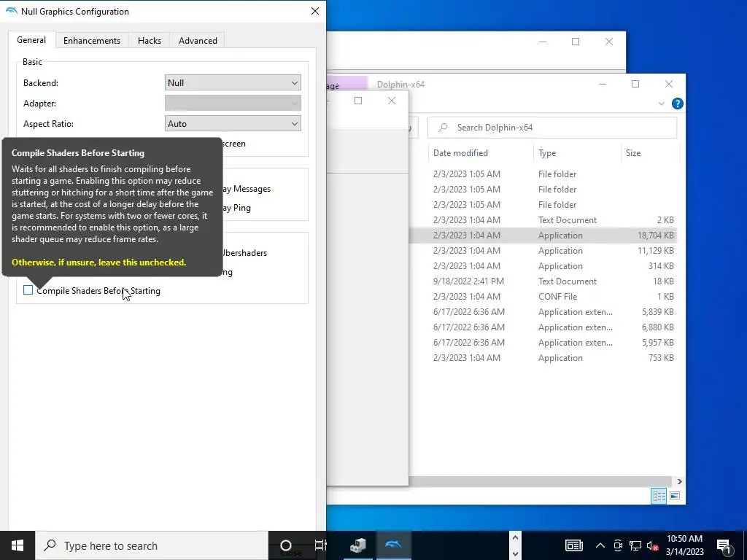Open Explorer's blue Help question mark
The image size is (747, 560).
point(677,104)
